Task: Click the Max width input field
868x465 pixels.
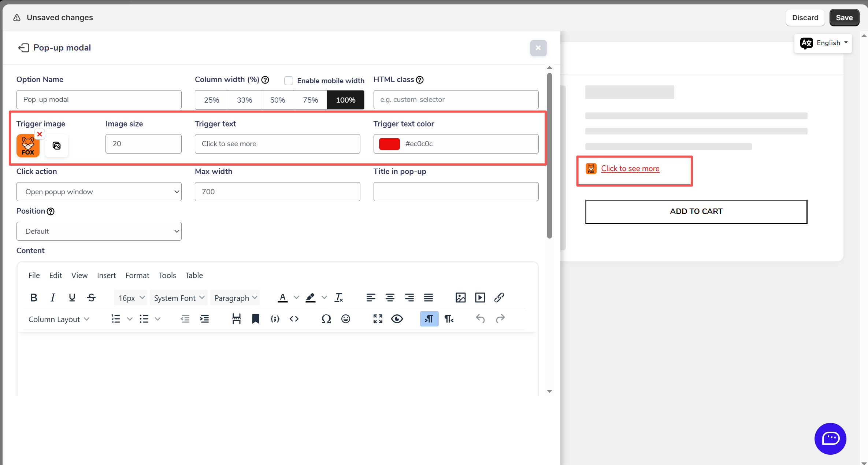Action: point(277,192)
